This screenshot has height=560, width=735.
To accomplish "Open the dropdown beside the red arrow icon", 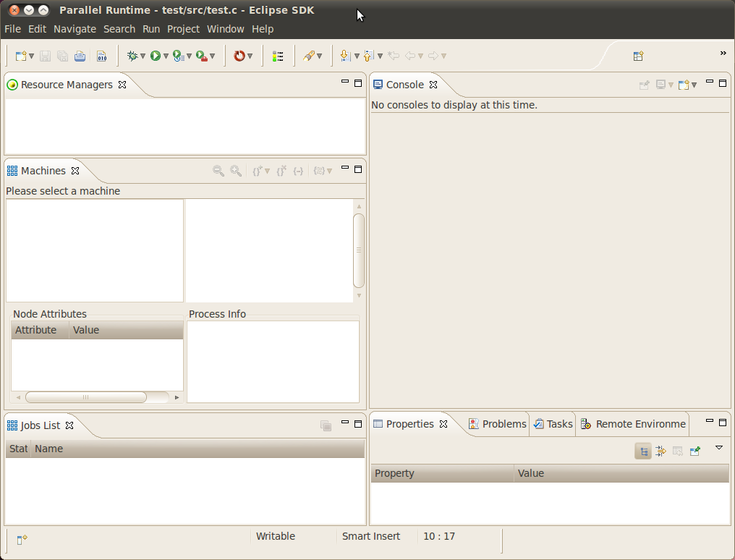I will [250, 56].
